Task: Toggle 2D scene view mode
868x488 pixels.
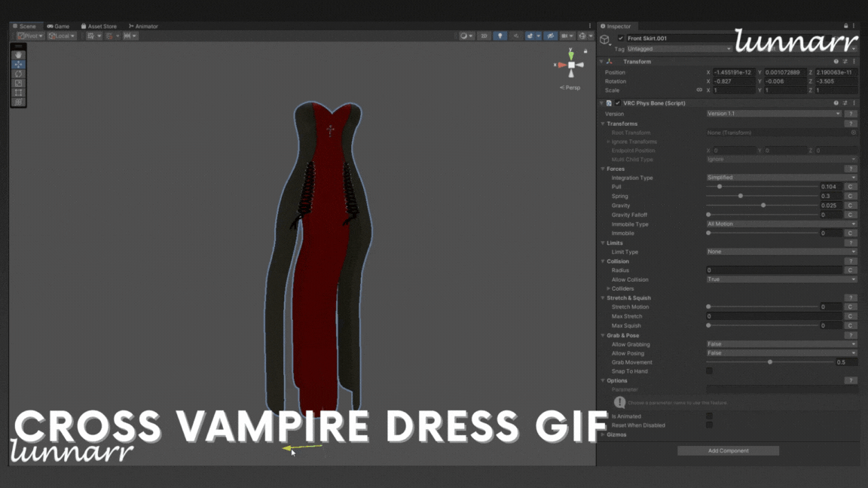Action: 484,35
